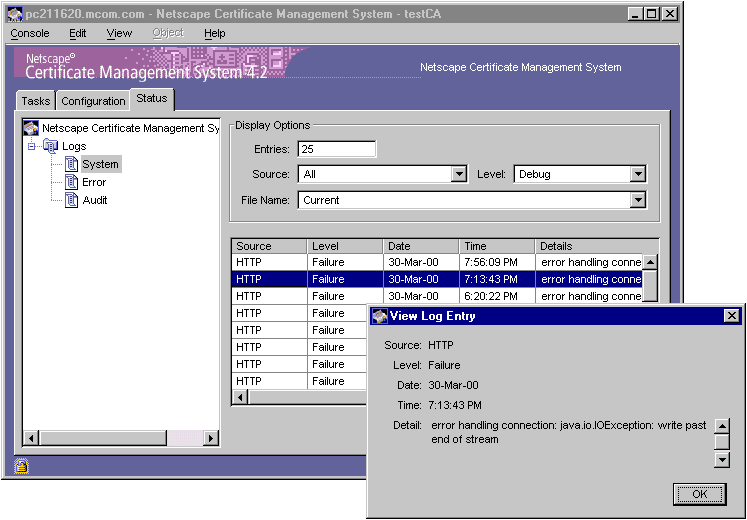The width and height of the screenshot is (747, 520).
Task: Open the Help menu
Action: coord(214,33)
